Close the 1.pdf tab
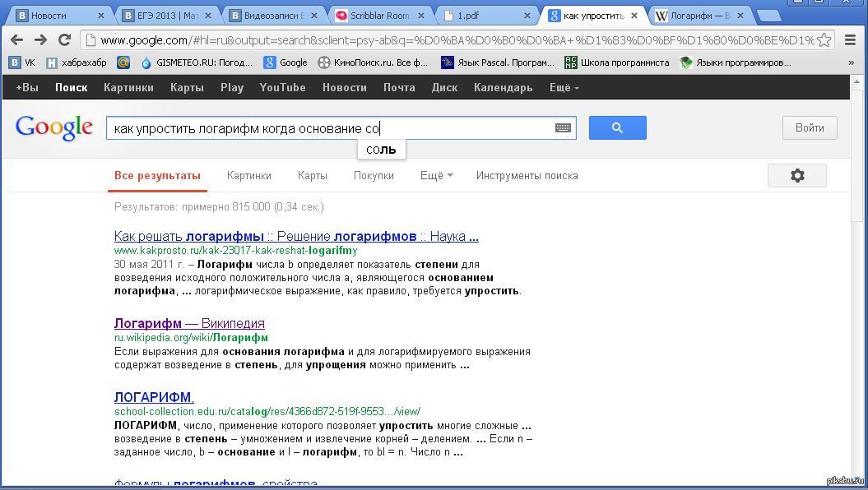Screen dimensions: 868x490 pyautogui.click(x=527, y=16)
